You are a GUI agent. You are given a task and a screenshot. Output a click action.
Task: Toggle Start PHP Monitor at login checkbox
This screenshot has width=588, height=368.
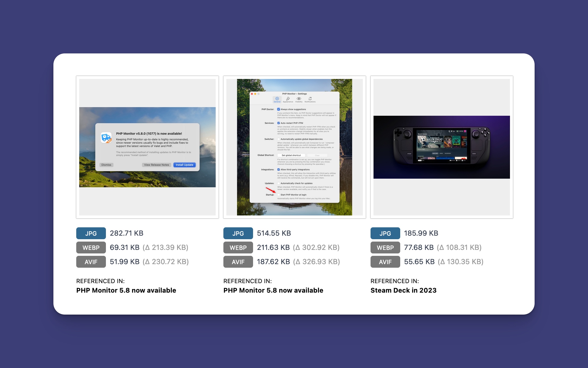coord(279,195)
